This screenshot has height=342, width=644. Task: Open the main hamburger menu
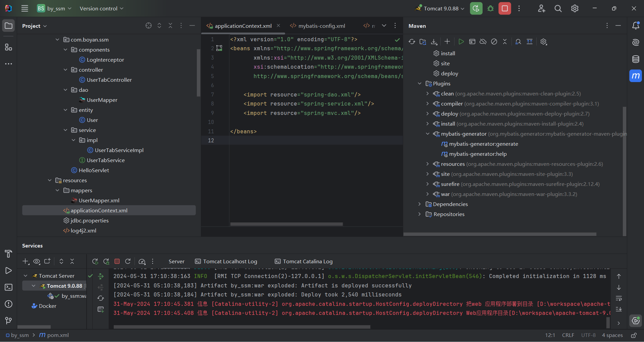[x=24, y=8]
